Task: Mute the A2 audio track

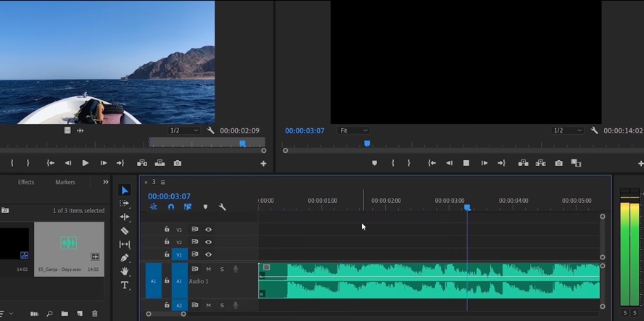Action: (x=208, y=305)
